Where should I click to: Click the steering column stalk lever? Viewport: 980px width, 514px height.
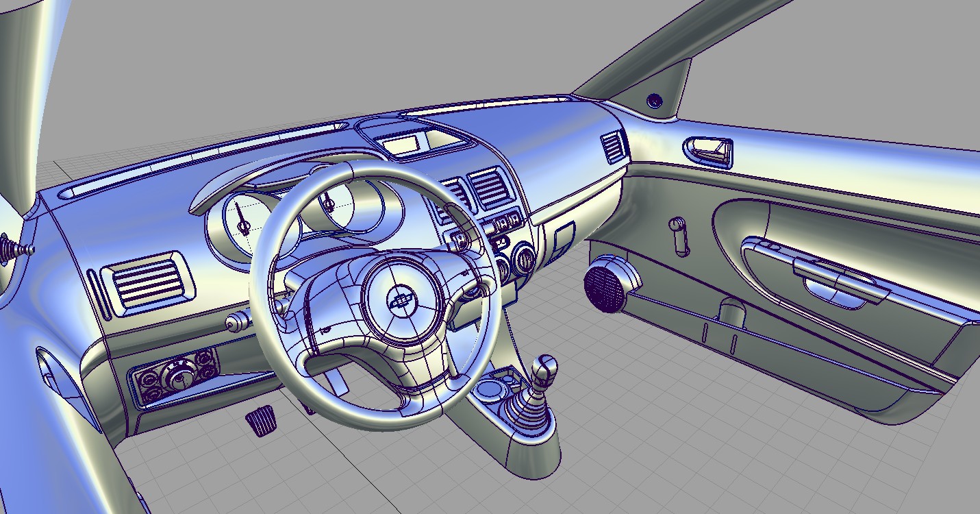coord(238,322)
